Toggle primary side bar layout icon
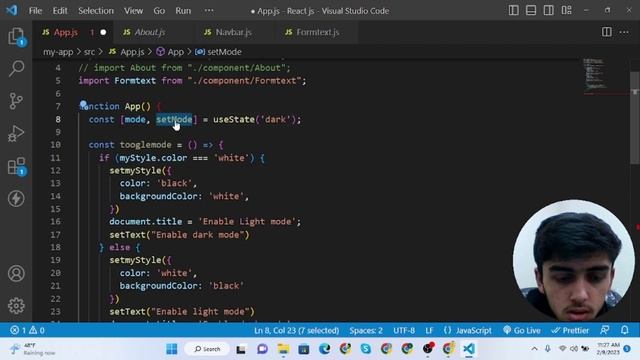This screenshot has height=360, width=640. pyautogui.click(x=513, y=10)
